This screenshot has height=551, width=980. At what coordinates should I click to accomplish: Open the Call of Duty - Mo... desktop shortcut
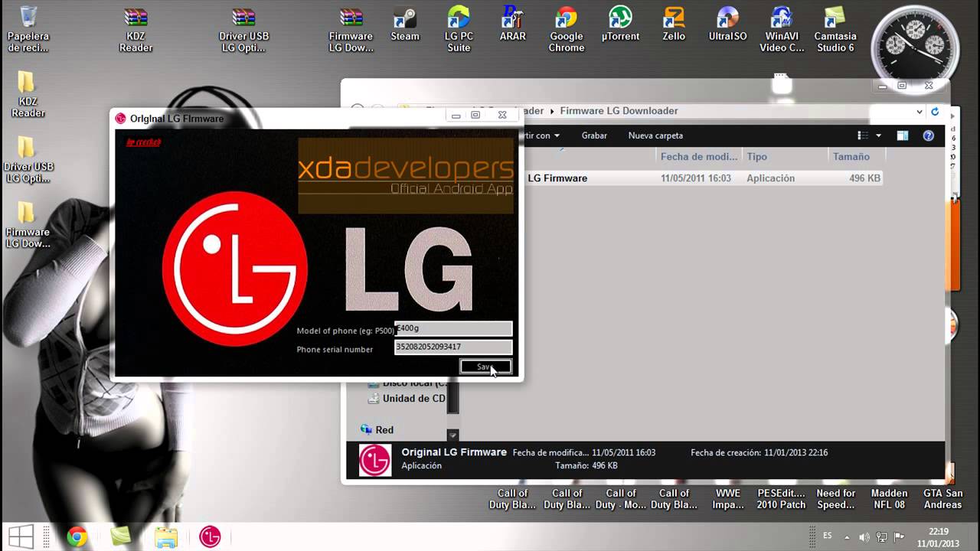click(x=620, y=499)
